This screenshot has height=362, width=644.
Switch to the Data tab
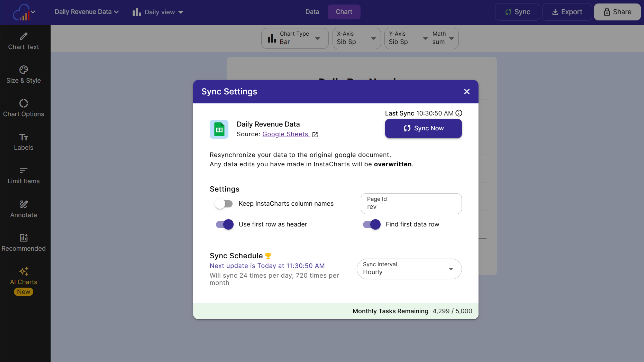click(312, 12)
